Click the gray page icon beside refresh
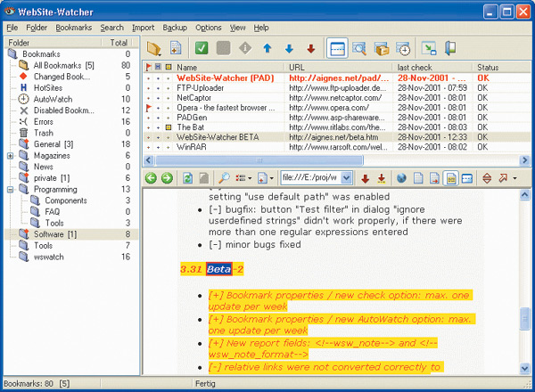This screenshot has height=392, width=535. pyautogui.click(x=203, y=178)
